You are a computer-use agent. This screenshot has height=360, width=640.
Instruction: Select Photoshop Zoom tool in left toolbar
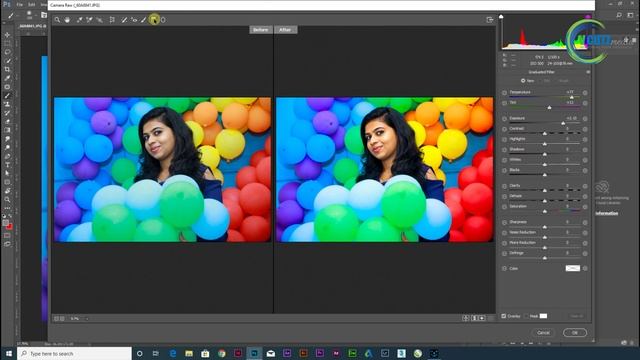click(x=7, y=200)
